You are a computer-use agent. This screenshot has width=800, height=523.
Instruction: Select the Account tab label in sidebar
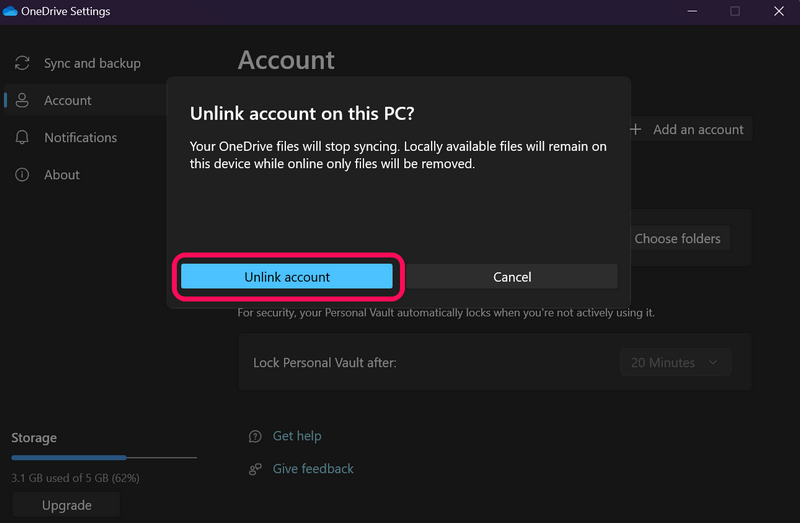coord(68,100)
